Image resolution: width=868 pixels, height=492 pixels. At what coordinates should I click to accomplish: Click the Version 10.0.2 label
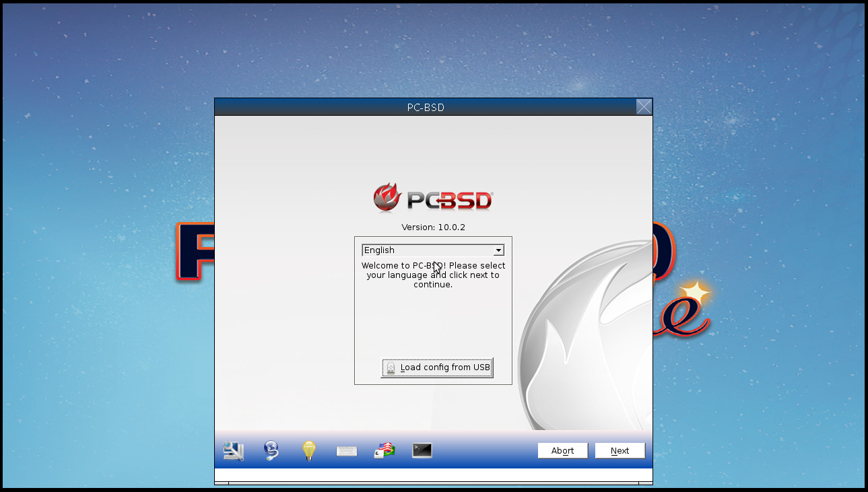pyautogui.click(x=433, y=227)
